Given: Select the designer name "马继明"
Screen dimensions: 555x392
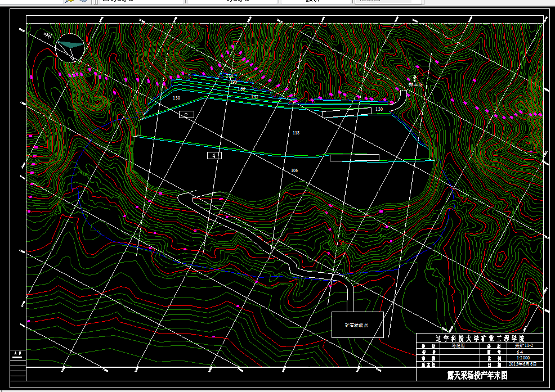Looking at the screenshot, I should click(458, 346).
